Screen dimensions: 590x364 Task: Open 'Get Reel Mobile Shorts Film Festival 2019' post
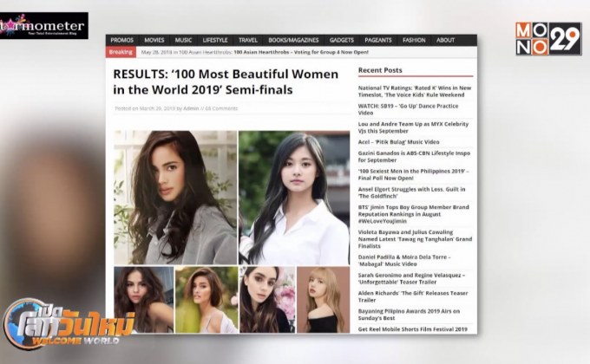point(413,329)
